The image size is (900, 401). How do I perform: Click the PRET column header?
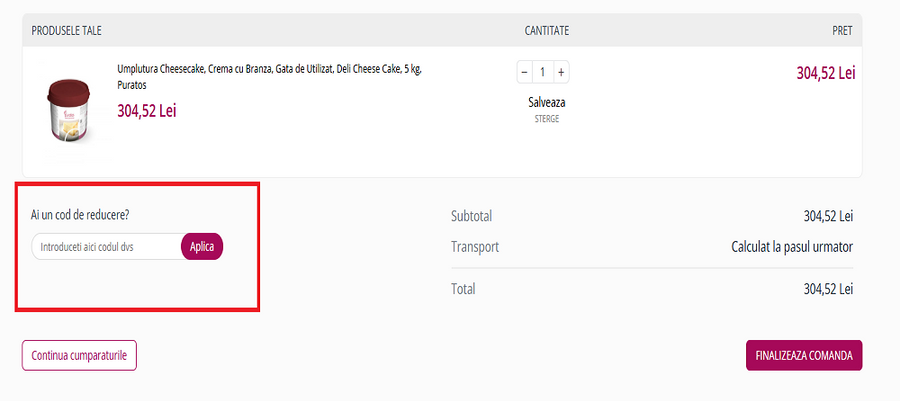tap(841, 31)
